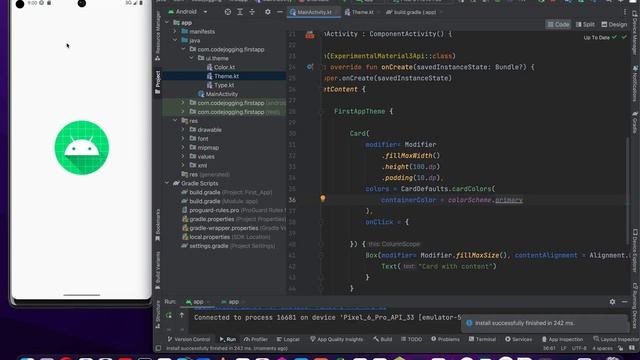Click the collapse all icon in Project panel

click(252, 12)
